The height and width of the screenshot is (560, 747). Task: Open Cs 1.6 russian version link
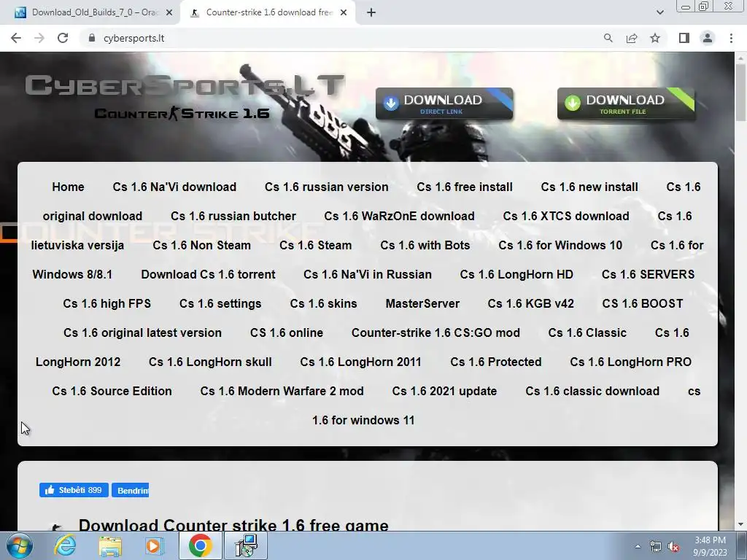326,187
